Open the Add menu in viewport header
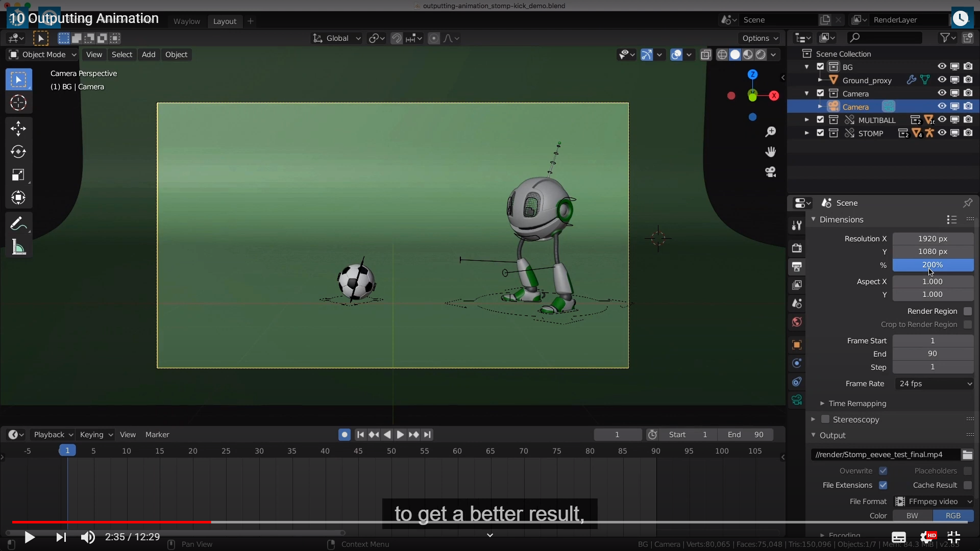980x551 pixels. pos(149,55)
